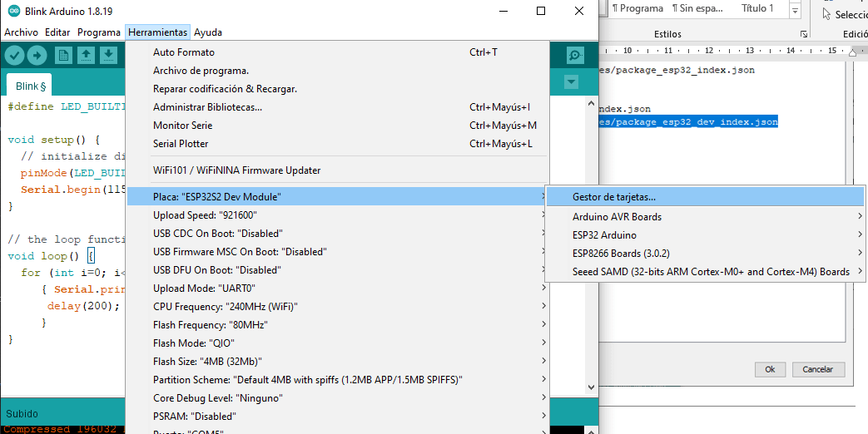Open the tab options dropdown arrow
The width and height of the screenshot is (868, 434).
tap(571, 83)
